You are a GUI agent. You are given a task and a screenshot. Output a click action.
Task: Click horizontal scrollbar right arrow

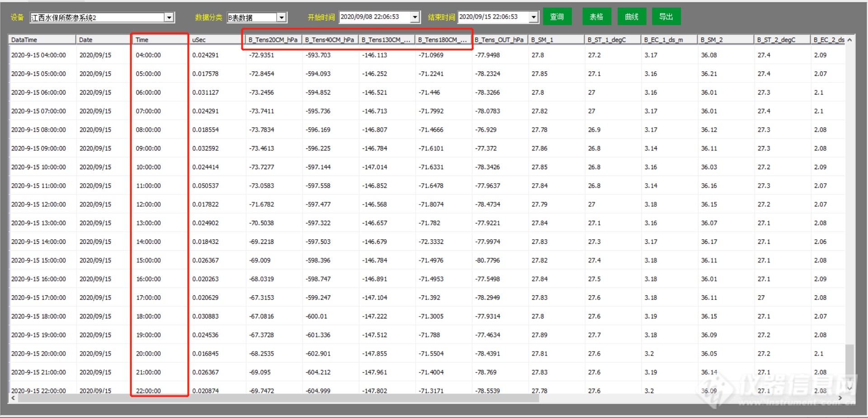840,398
